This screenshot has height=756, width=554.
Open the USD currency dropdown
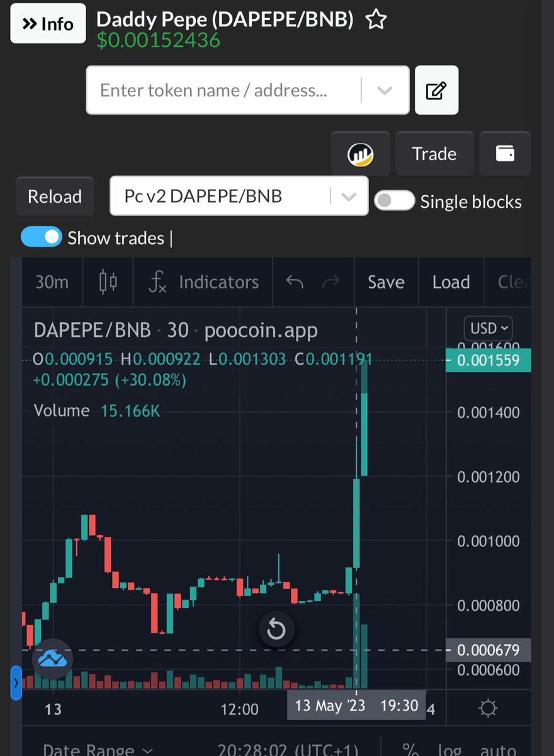488,328
